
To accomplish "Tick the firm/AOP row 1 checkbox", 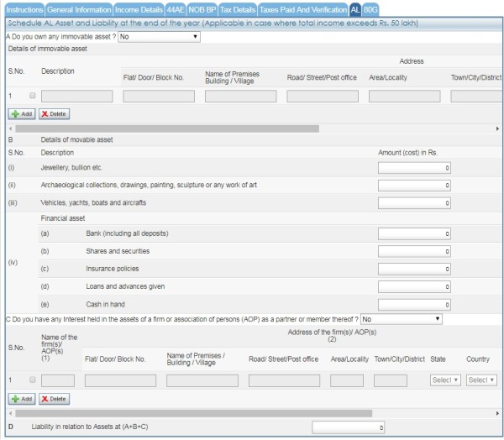I will 30,381.
